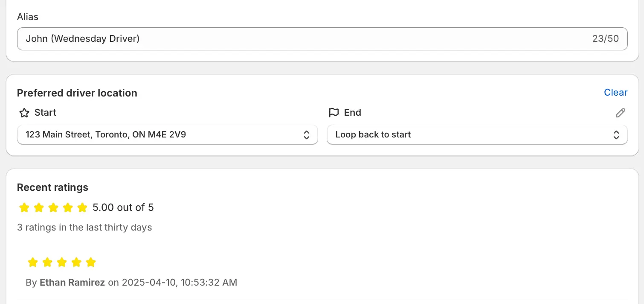
Task: Clear the preferred driver location
Action: click(x=615, y=93)
